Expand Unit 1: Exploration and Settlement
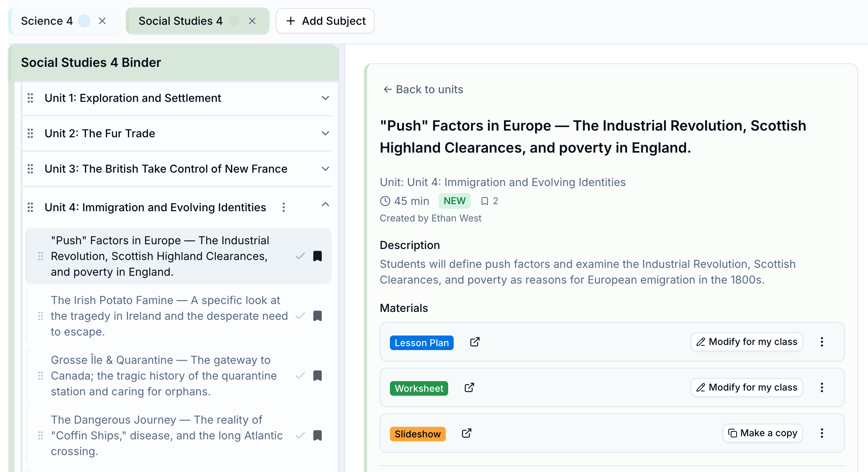868x472 pixels. click(325, 98)
